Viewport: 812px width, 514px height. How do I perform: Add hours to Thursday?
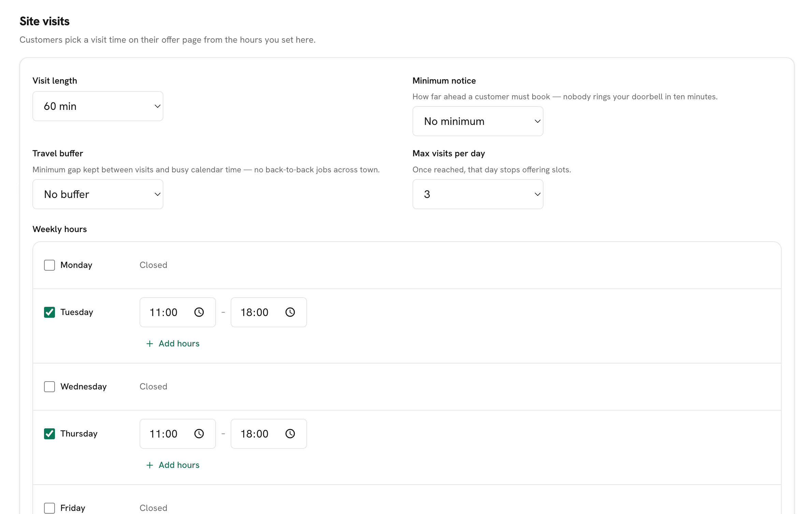pyautogui.click(x=173, y=465)
